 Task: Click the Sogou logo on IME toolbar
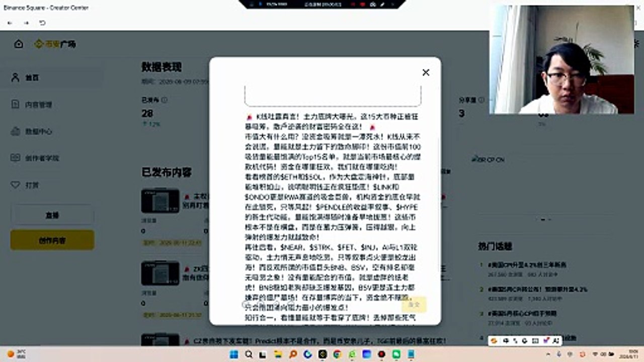[x=495, y=340]
